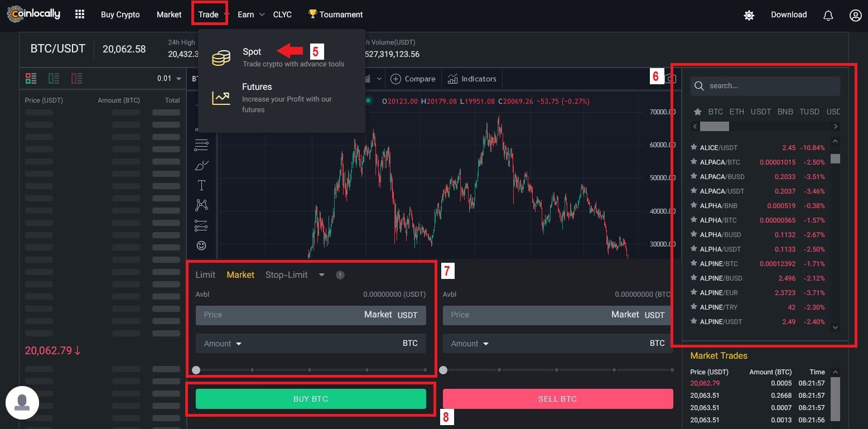
Task: Switch to the Market order tab
Action: click(240, 275)
